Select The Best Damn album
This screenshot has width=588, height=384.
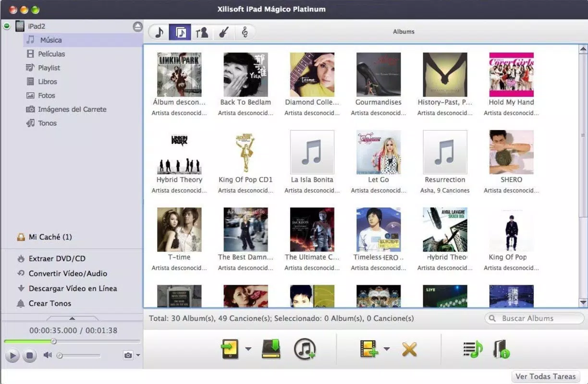click(x=245, y=229)
